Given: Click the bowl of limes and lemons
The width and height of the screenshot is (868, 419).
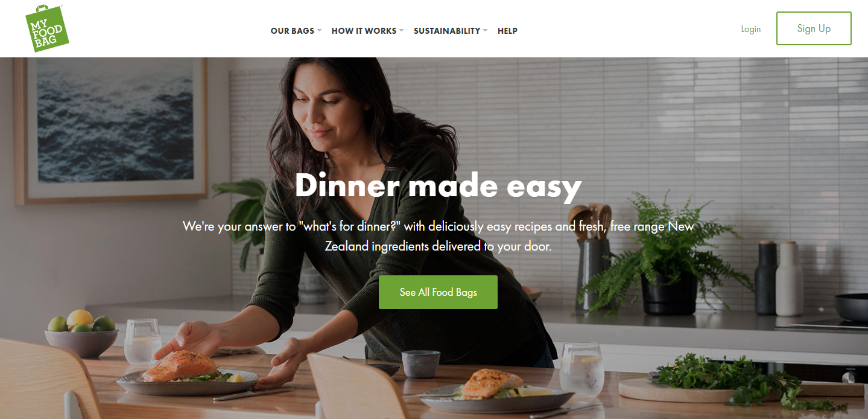Looking at the screenshot, I should 81,333.
